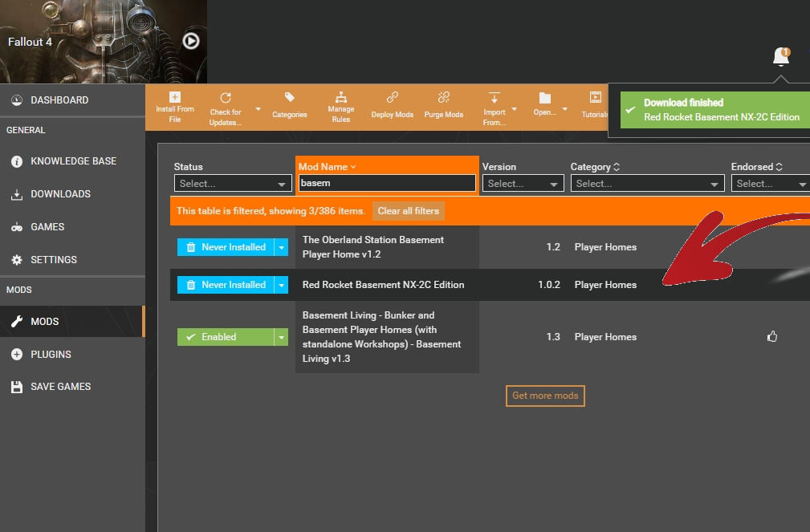Image resolution: width=810 pixels, height=532 pixels.
Task: Expand Check for Updates dropdown arrow
Action: pyautogui.click(x=258, y=109)
